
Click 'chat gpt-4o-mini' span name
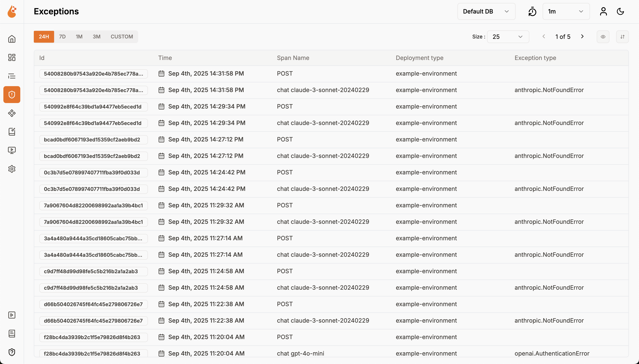point(300,353)
